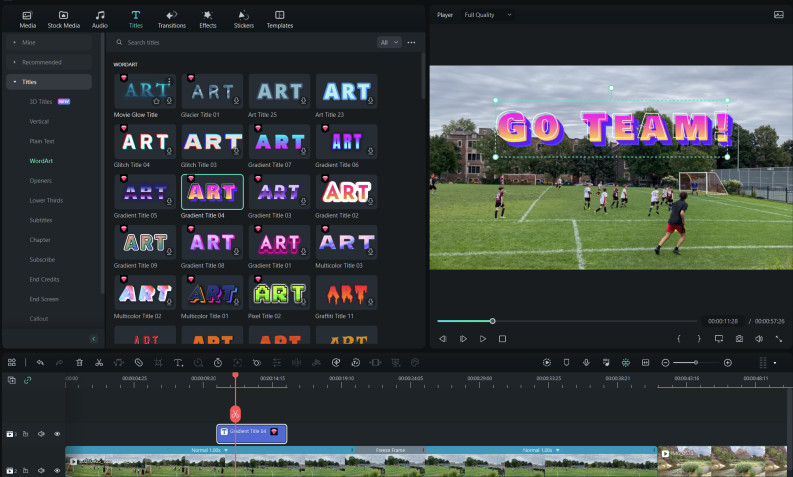793x477 pixels.
Task: Select the Gradient Title 04 clip on timeline
Action: click(x=251, y=433)
